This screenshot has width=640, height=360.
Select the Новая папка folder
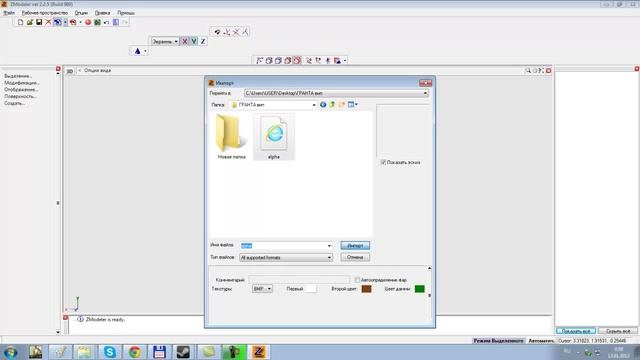[231, 137]
